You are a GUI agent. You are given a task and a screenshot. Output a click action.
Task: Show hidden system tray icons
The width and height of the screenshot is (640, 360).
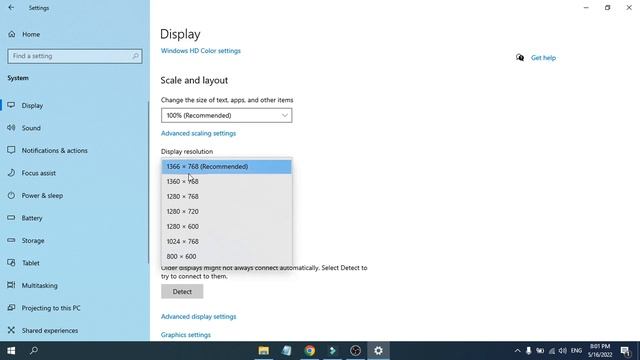coord(518,351)
